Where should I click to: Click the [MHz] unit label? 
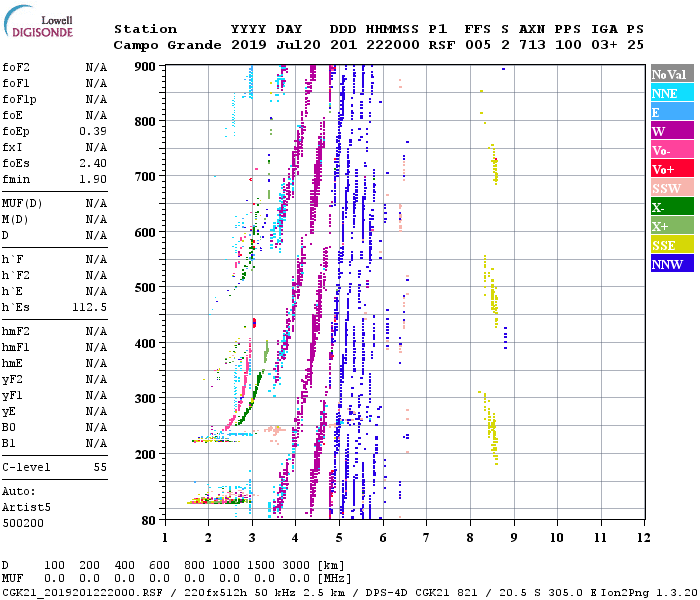click(x=334, y=579)
